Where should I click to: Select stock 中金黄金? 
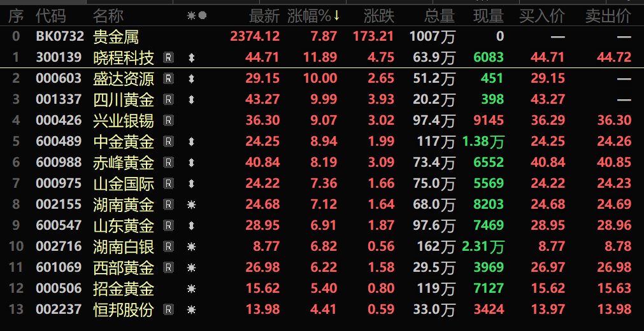point(124,142)
